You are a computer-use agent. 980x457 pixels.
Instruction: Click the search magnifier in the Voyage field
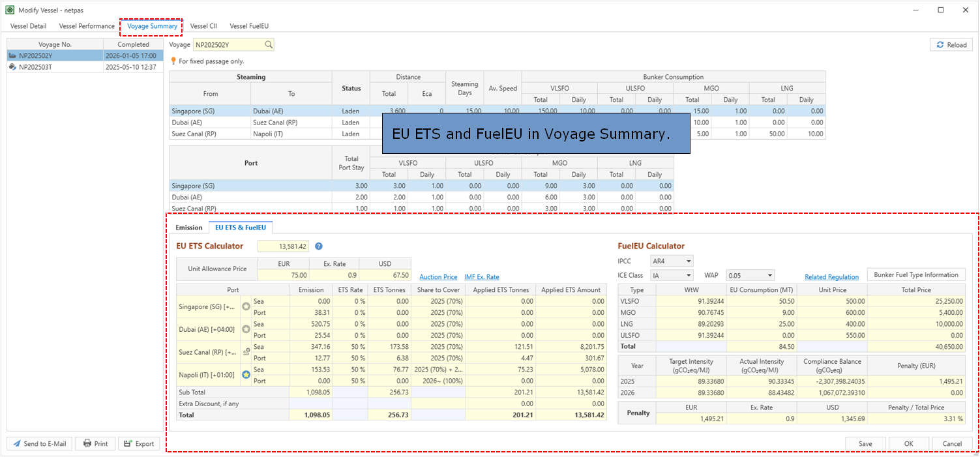pyautogui.click(x=268, y=45)
